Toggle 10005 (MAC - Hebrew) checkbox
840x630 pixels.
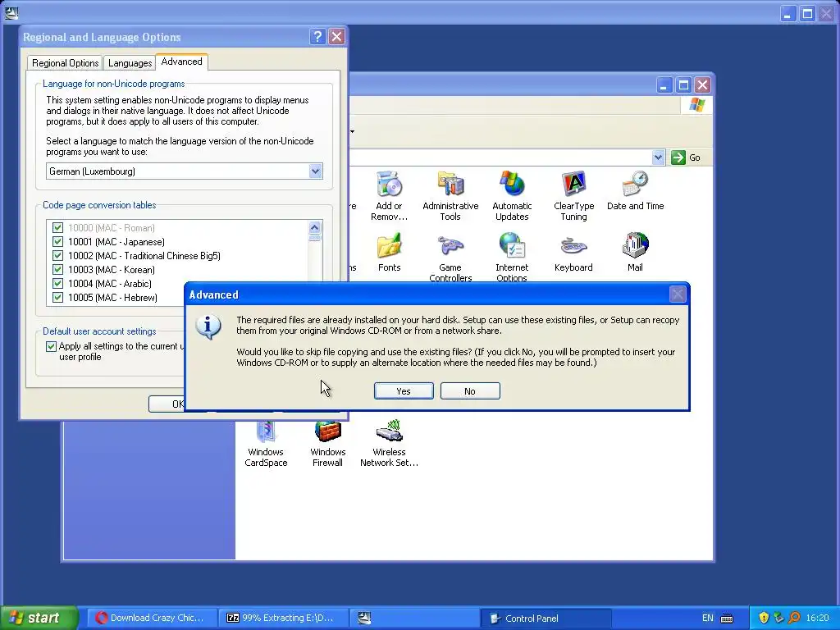click(x=58, y=297)
